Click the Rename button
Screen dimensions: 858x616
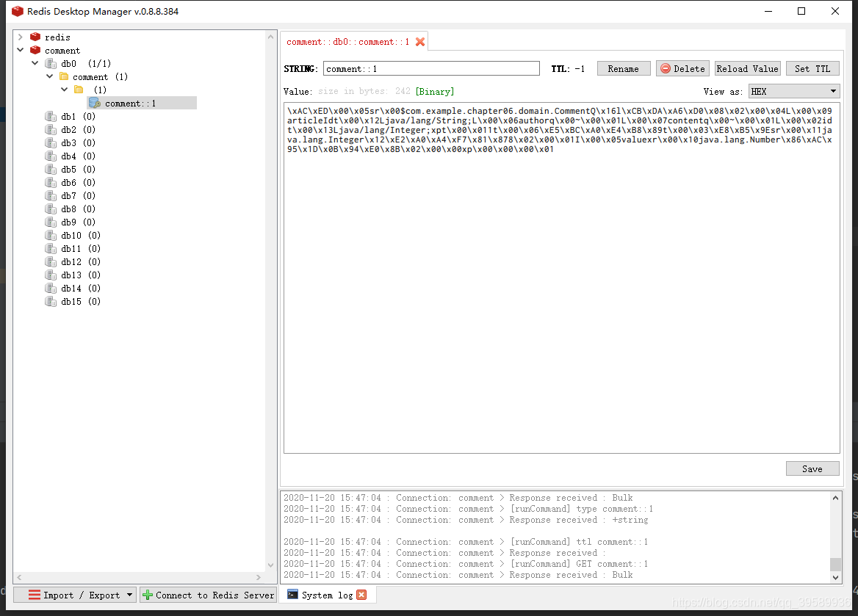coord(623,68)
